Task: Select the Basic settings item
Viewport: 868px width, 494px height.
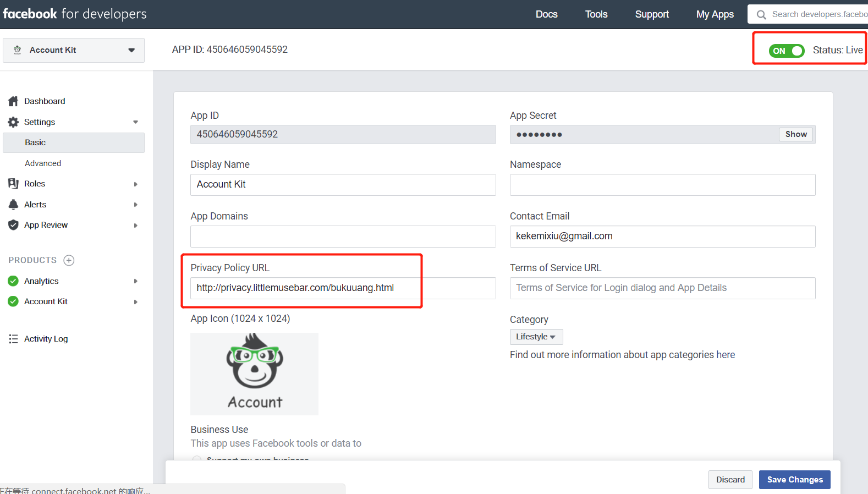Action: (x=74, y=142)
